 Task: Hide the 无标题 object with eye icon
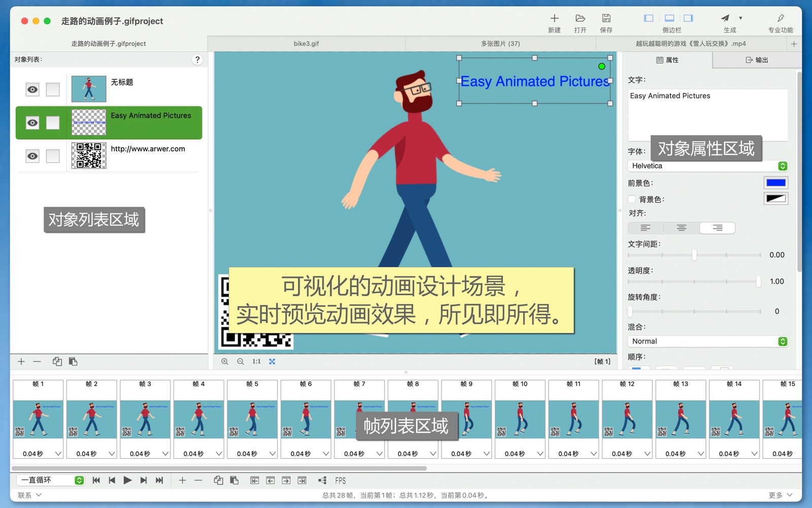pyautogui.click(x=32, y=90)
